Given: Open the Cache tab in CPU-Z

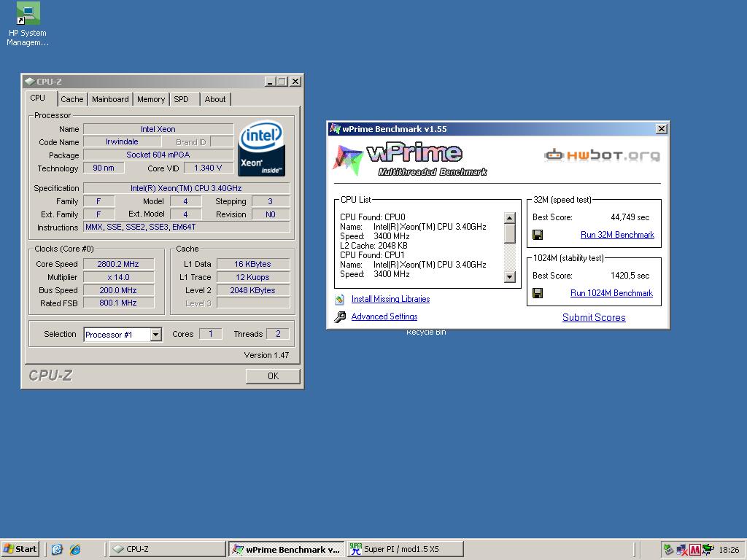Looking at the screenshot, I should point(72,99).
